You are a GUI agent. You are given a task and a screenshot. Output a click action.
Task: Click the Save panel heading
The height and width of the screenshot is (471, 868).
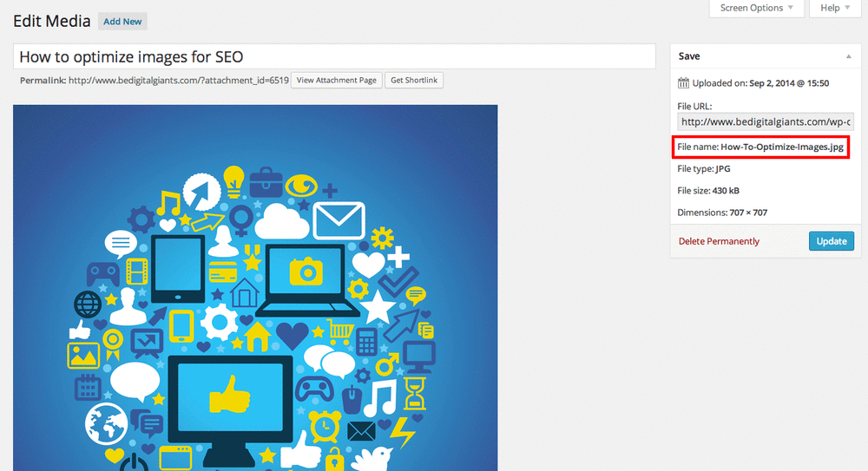click(689, 56)
